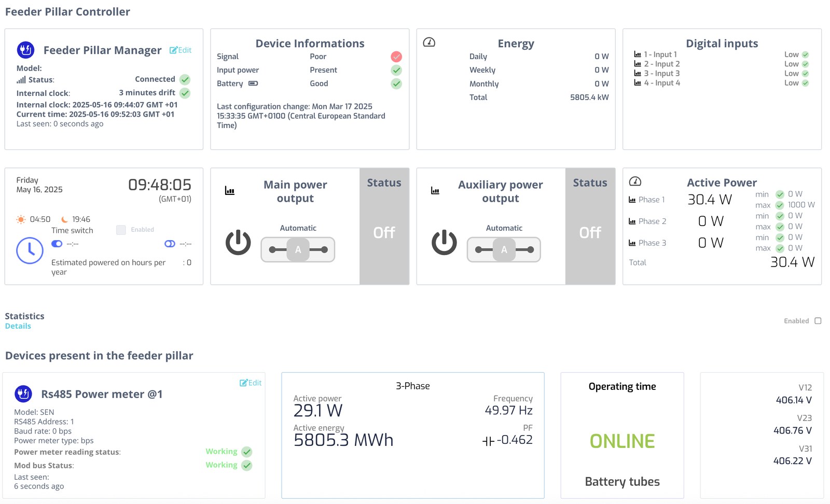
Task: Click the Feeder Pillar Manager plug icon
Action: pyautogui.click(x=25, y=50)
